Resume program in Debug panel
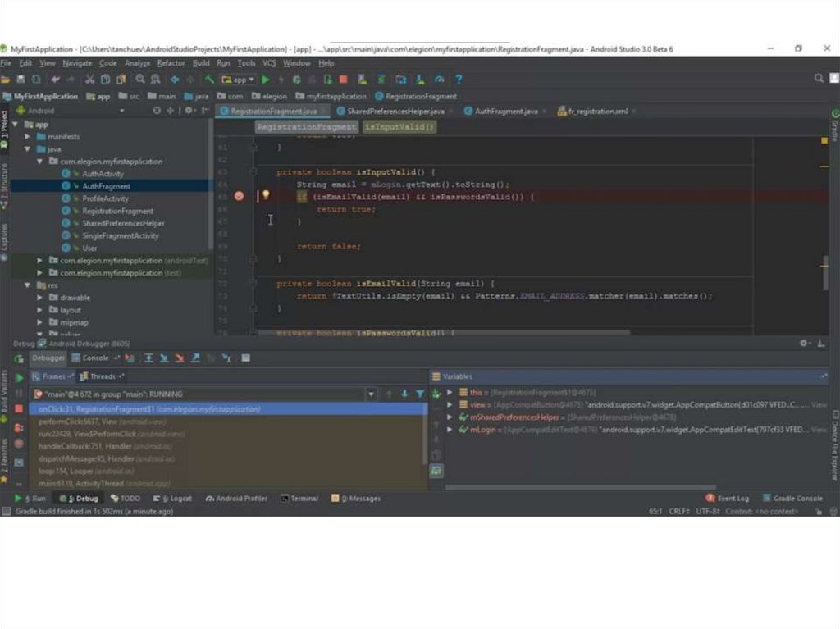Image resolution: width=840 pixels, height=629 pixels. [19, 378]
